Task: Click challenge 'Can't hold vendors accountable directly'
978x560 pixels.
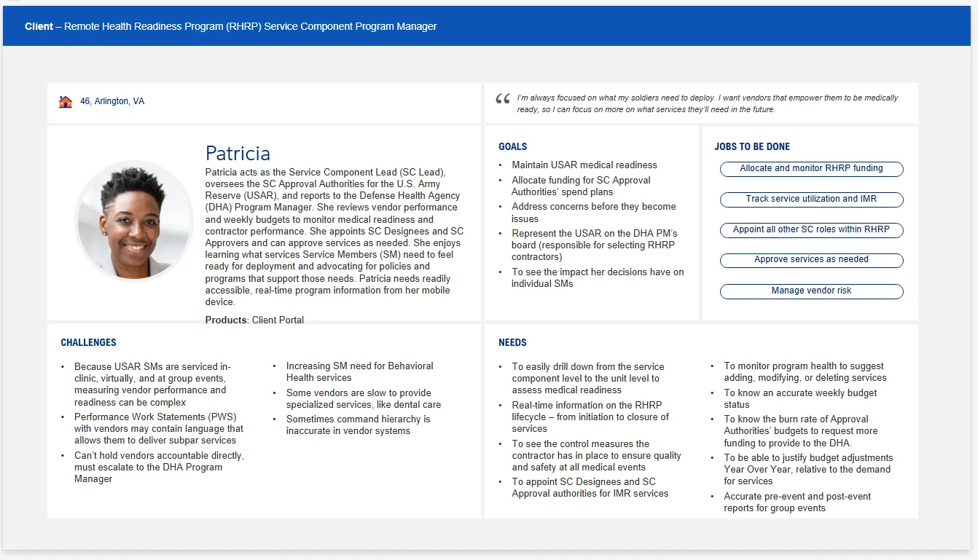Action: pyautogui.click(x=159, y=468)
